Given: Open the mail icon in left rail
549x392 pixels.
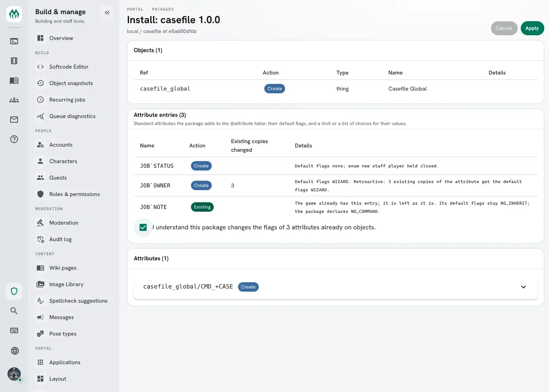Looking at the screenshot, I should click(x=14, y=120).
